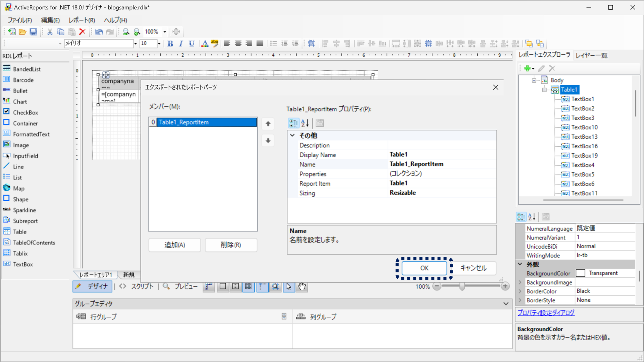The width and height of the screenshot is (644, 362).
Task: Toggle Italic formatting button
Action: click(x=181, y=44)
